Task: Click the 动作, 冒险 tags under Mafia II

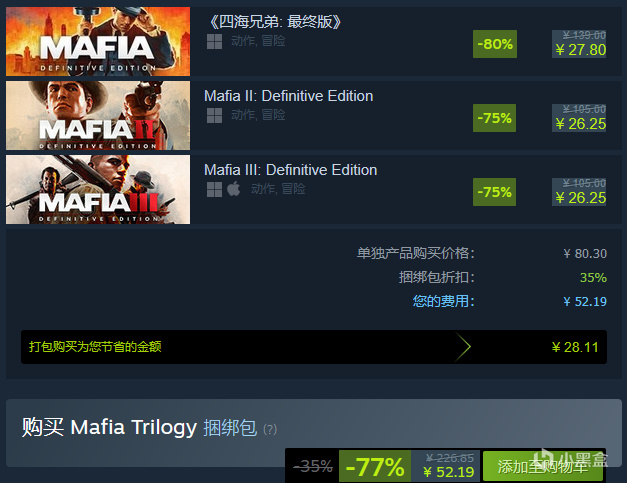Action: [258, 115]
